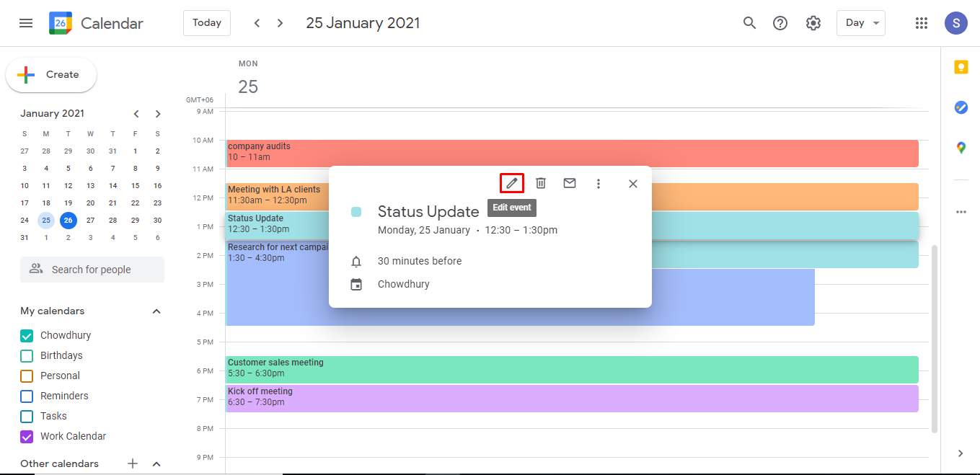Viewport: 980px width, 475px height.
Task: Toggle the Chowdhury calendar checkbox
Action: point(27,335)
